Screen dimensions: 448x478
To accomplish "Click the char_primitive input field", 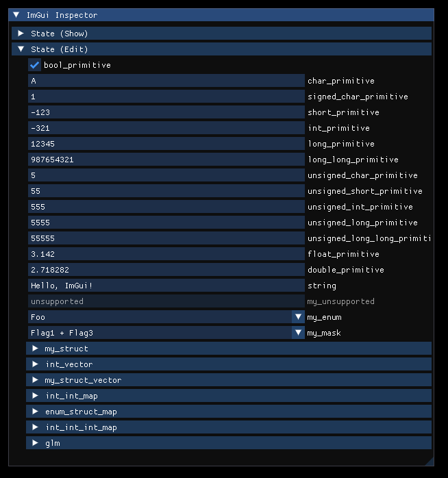I will 166,81.
